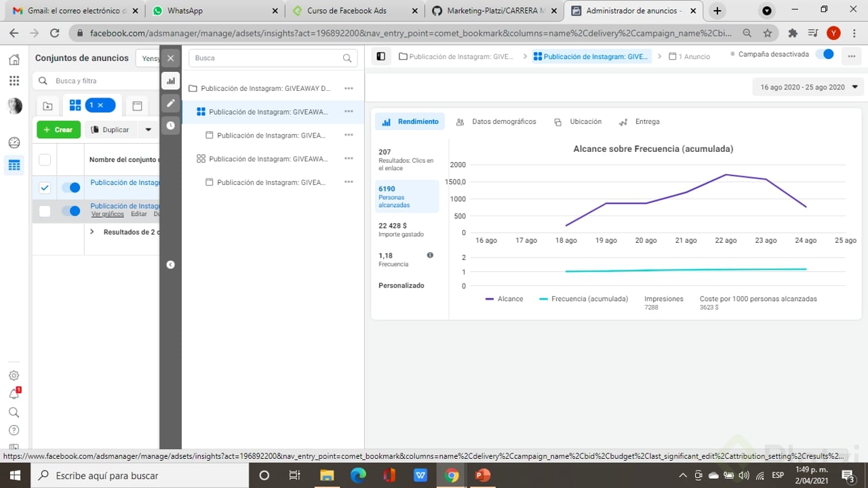Open Facebook home icon in left sidebar
Image resolution: width=868 pixels, height=488 pixels.
pos(14,59)
